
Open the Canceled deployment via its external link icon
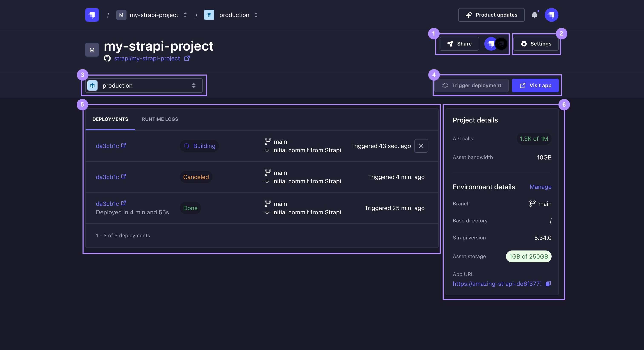[123, 176]
